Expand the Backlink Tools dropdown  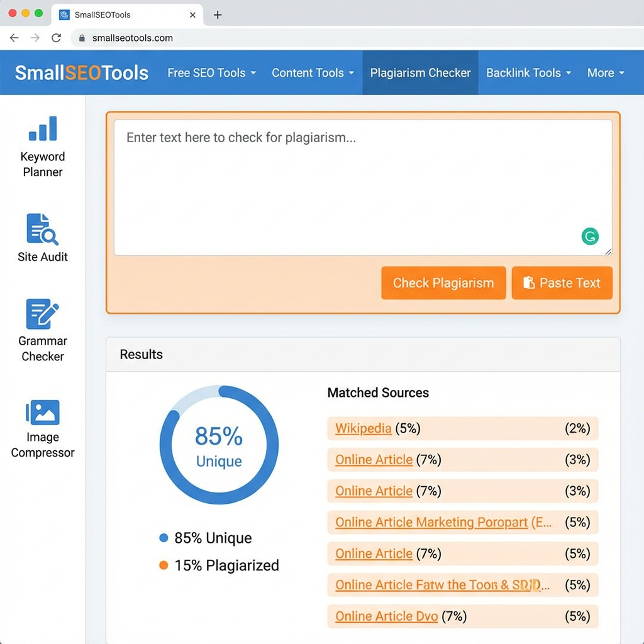pos(528,73)
